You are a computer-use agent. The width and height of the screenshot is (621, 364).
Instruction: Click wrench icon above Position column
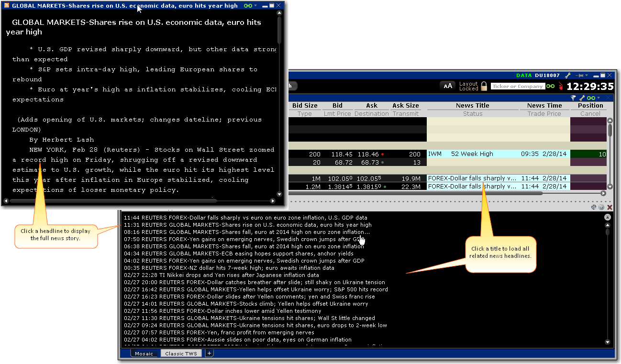(582, 98)
